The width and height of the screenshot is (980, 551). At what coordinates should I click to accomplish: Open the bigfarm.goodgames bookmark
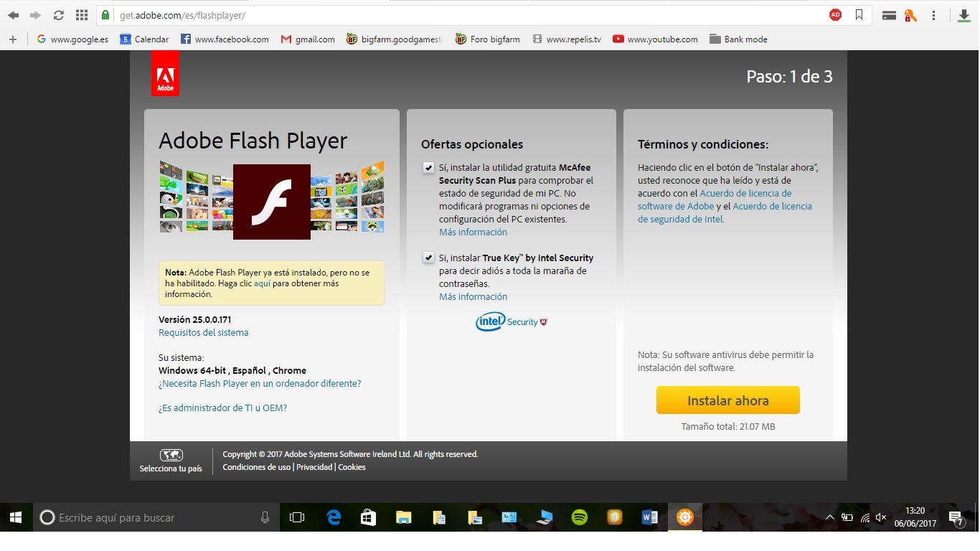coord(395,39)
